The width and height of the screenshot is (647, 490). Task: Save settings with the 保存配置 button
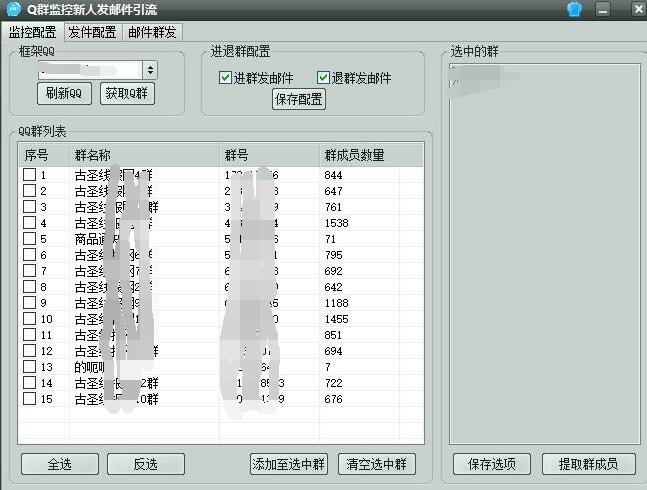coord(299,99)
